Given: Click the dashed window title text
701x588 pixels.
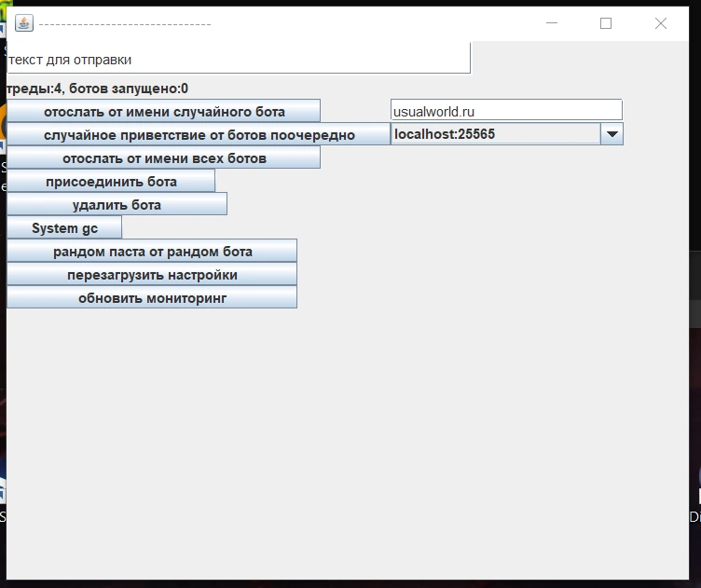Looking at the screenshot, I should click(125, 23).
